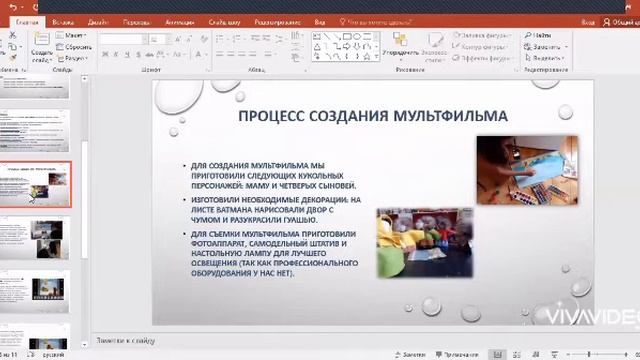Image resolution: width=640 pixels, height=360 pixels.
Task: Select the currently highlighted slide thumbnail
Action: point(36,184)
